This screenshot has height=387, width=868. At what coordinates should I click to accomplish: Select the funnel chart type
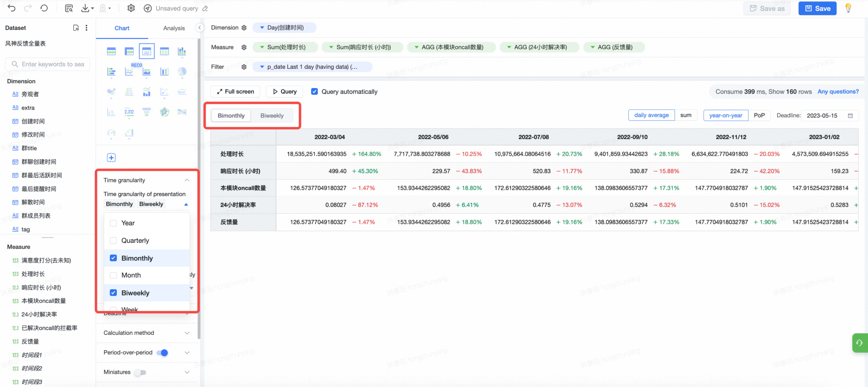[147, 112]
